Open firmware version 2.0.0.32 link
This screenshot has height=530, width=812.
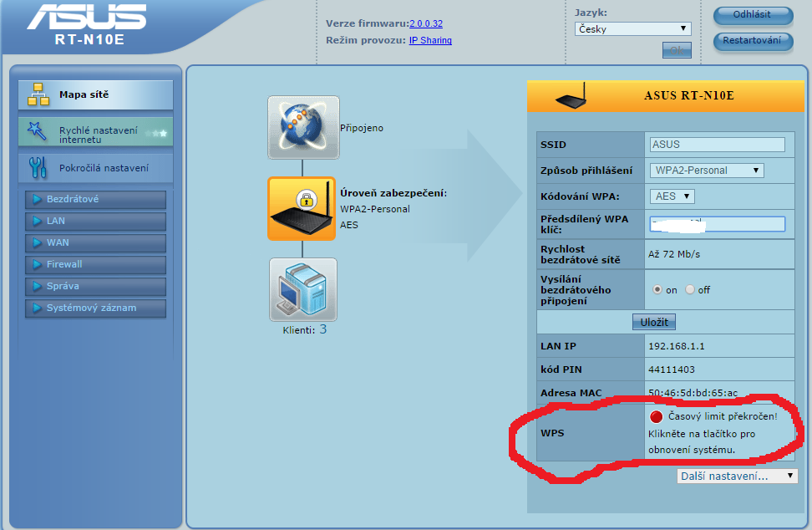pyautogui.click(x=426, y=23)
